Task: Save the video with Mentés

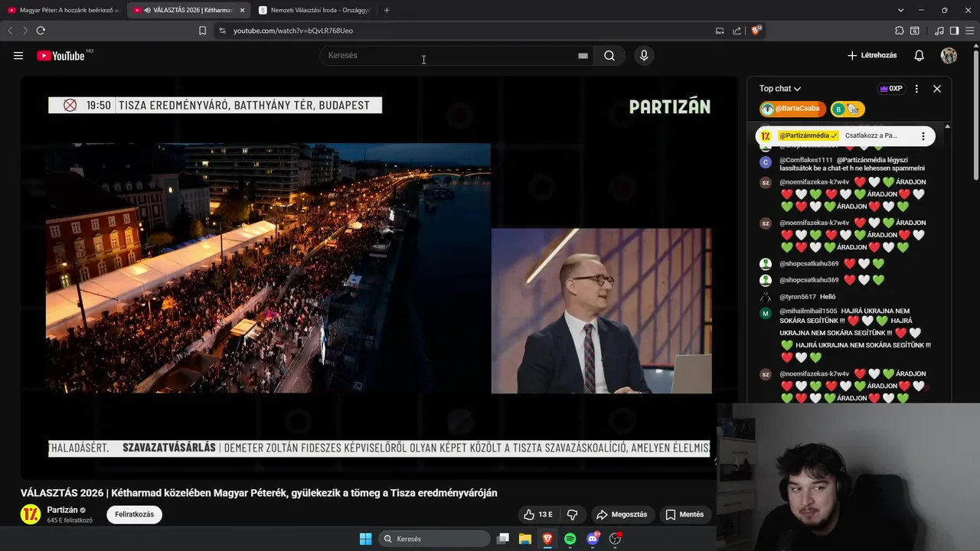Action: [x=684, y=514]
